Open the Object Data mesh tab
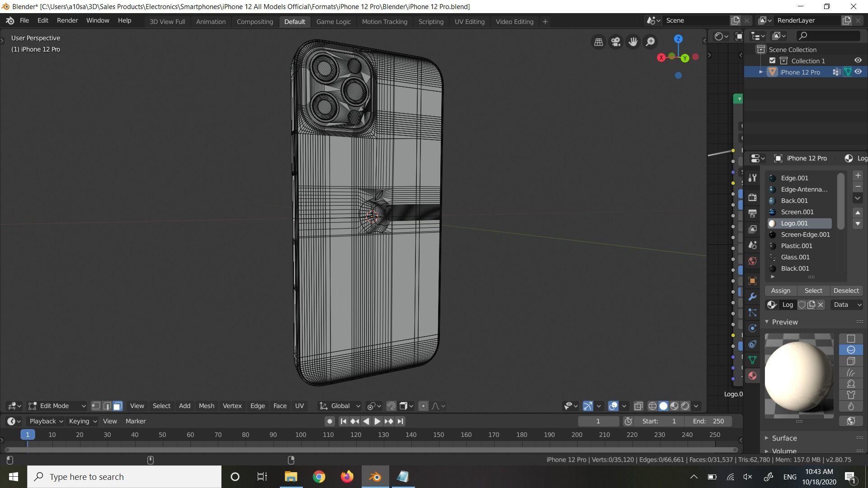The image size is (868, 488). [x=752, y=360]
